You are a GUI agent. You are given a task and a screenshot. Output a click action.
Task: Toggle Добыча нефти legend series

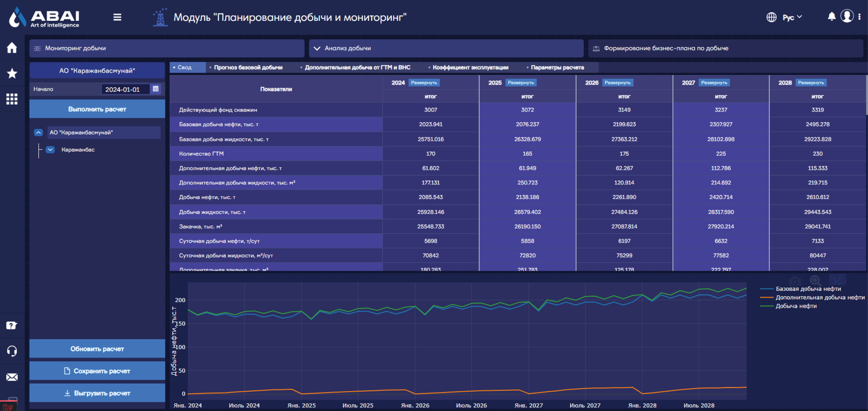point(796,306)
